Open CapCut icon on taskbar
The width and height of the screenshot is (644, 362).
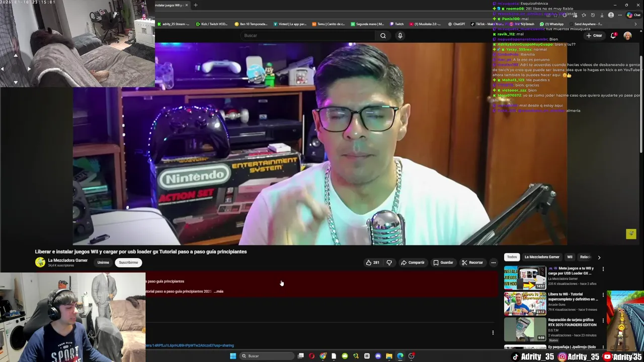[x=367, y=356]
